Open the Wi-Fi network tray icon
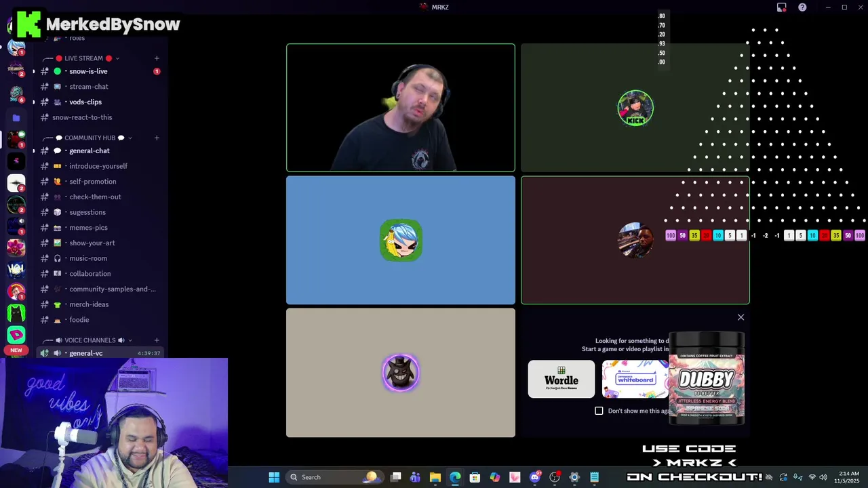868x488 pixels. [x=812, y=477]
